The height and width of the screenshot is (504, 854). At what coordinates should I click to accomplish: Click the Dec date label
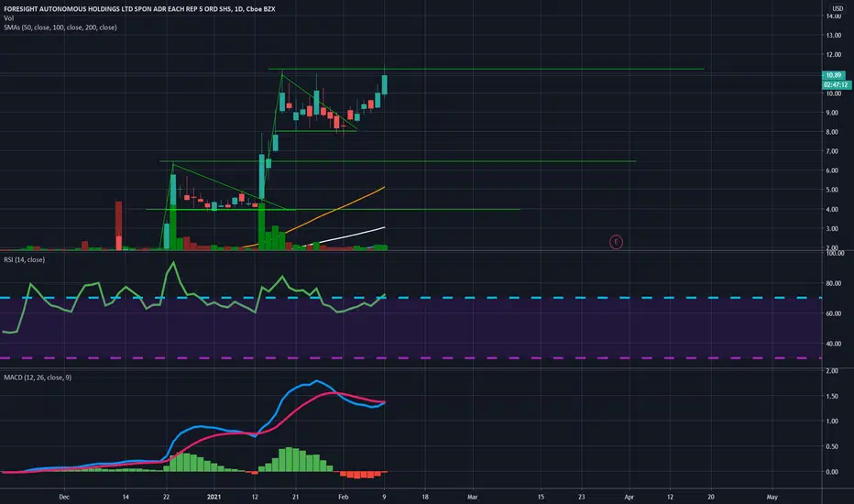pyautogui.click(x=64, y=497)
